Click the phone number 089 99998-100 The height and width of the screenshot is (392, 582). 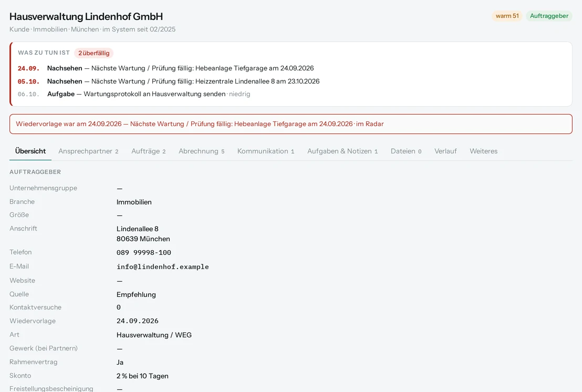[x=143, y=253]
